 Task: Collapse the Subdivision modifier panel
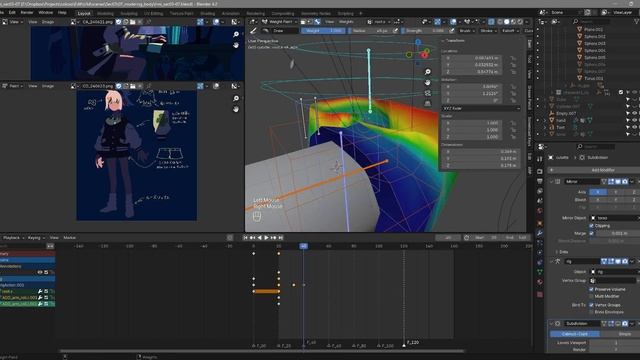pyautogui.click(x=551, y=323)
